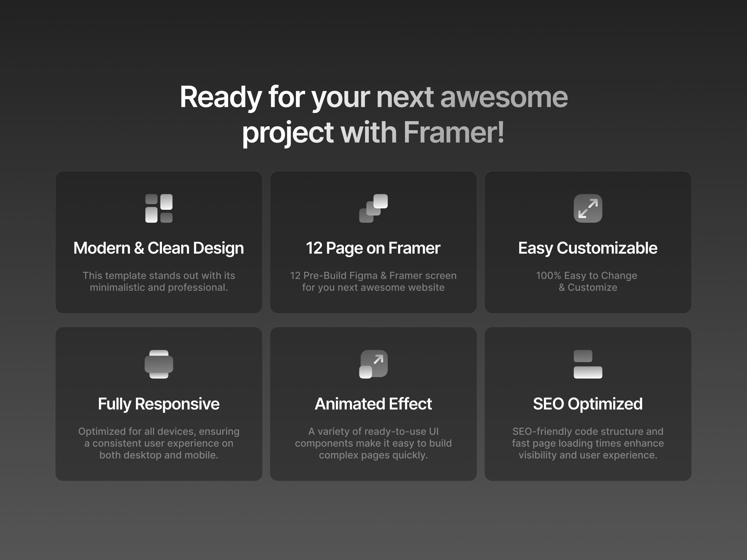
Task: Click 'Optimized for all devices' description text
Action: 159,443
